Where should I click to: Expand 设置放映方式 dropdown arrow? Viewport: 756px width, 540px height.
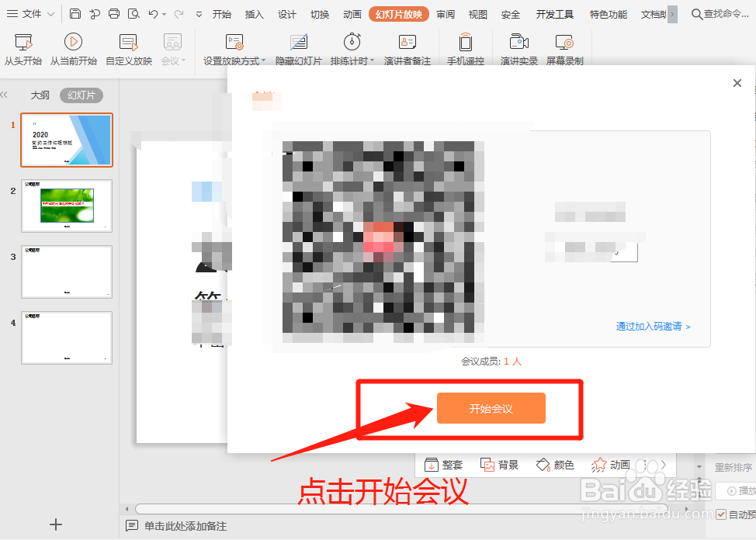click(264, 61)
